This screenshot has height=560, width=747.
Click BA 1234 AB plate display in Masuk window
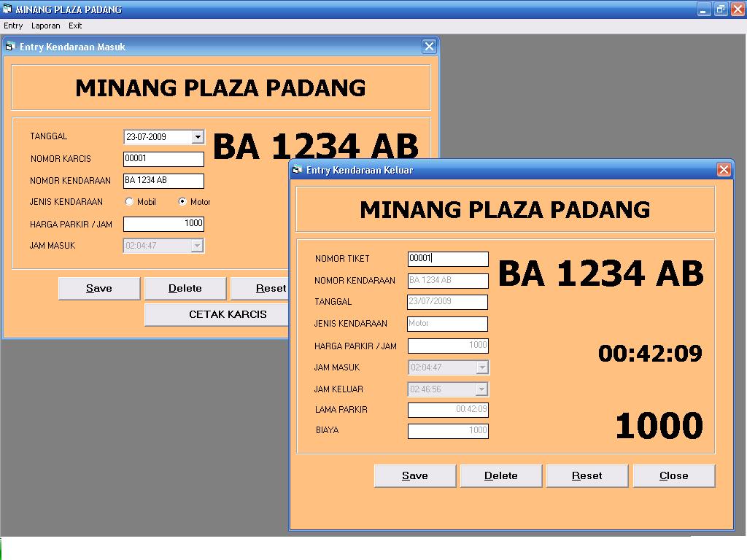(315, 145)
